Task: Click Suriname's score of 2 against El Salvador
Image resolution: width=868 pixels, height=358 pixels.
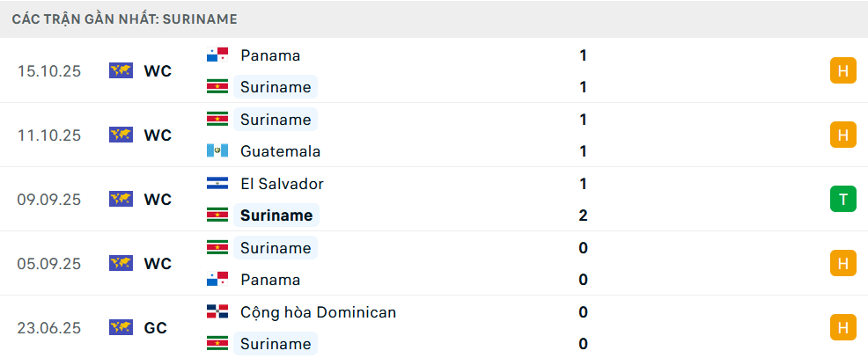Action: click(583, 216)
